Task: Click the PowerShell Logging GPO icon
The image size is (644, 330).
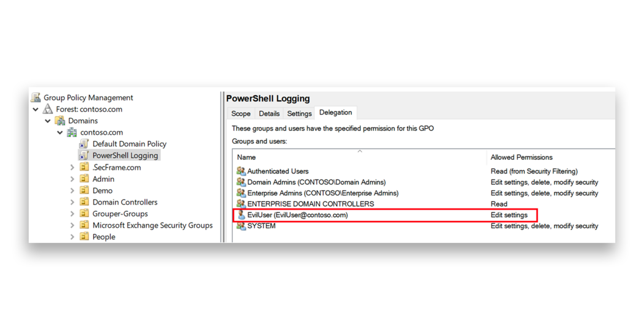Action: coord(84,155)
